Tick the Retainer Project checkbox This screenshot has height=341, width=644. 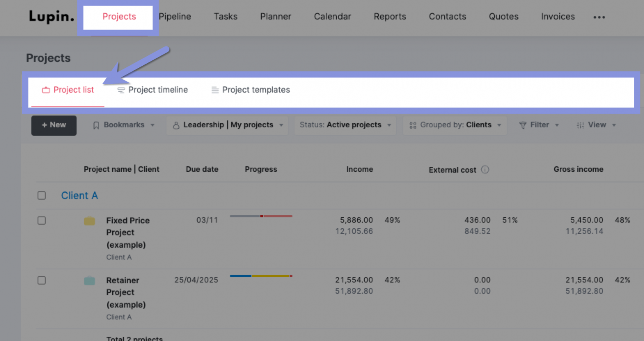click(x=42, y=280)
